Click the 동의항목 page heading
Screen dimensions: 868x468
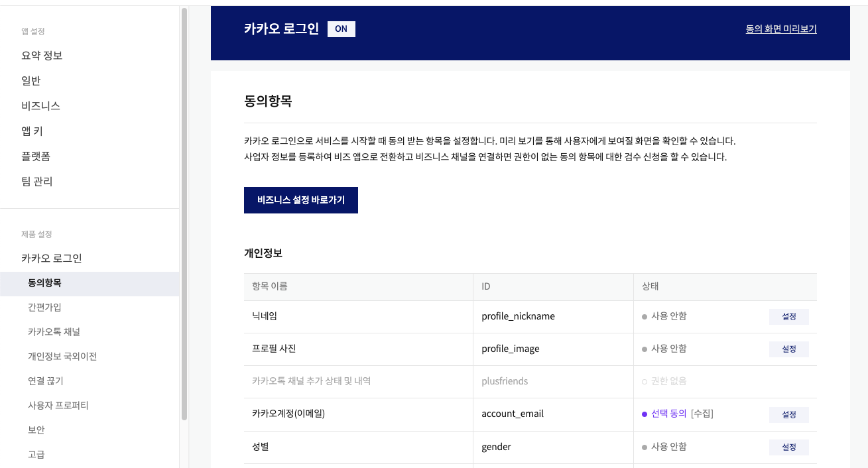268,102
